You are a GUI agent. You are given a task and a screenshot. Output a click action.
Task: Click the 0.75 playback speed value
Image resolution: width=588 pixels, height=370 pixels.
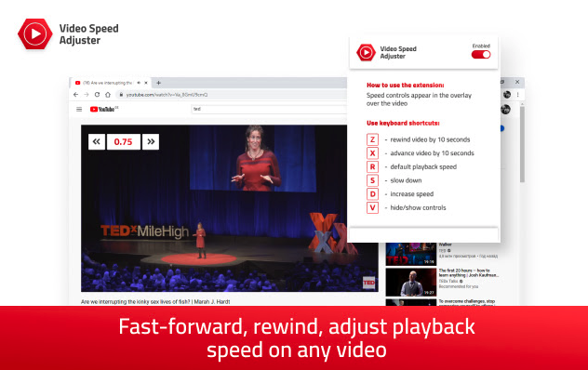pyautogui.click(x=124, y=141)
